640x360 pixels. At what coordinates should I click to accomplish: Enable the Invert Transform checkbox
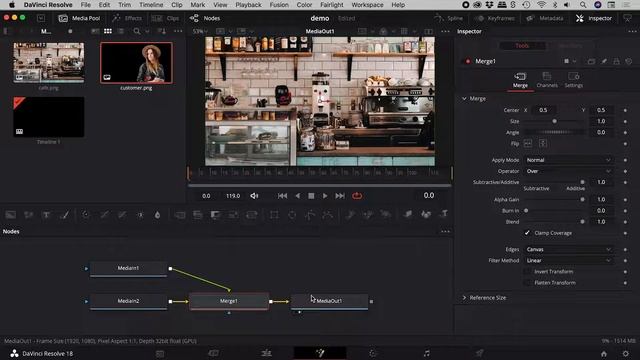pyautogui.click(x=527, y=271)
